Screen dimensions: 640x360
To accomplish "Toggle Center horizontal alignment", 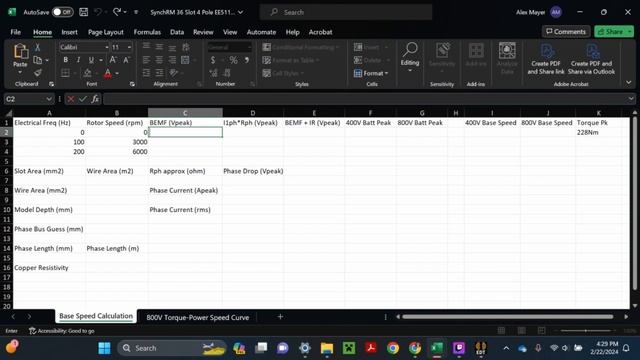I will coord(159,60).
